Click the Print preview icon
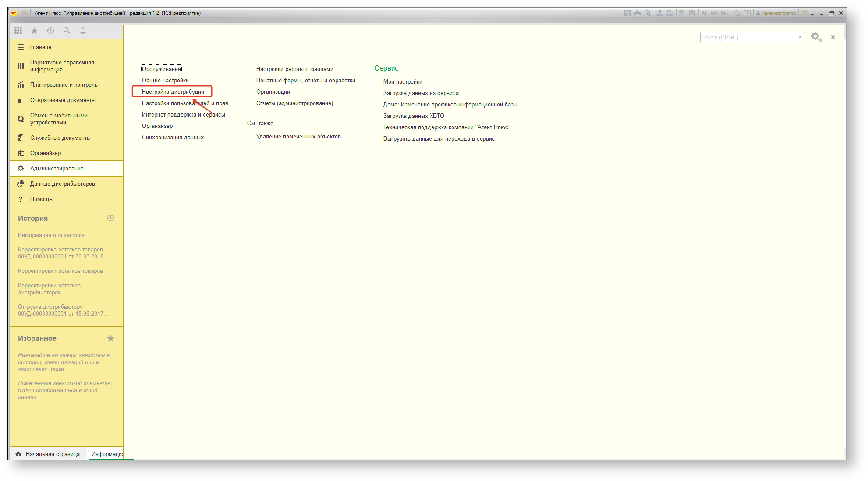 [648, 13]
